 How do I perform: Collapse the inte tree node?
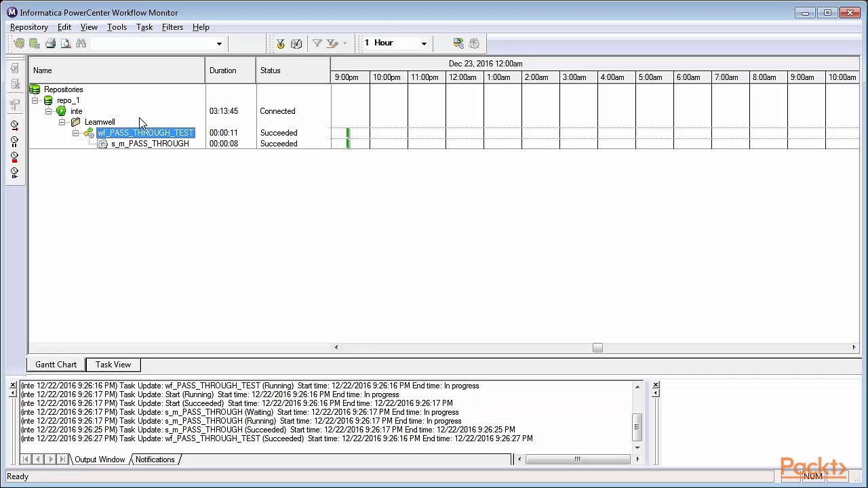tap(49, 111)
